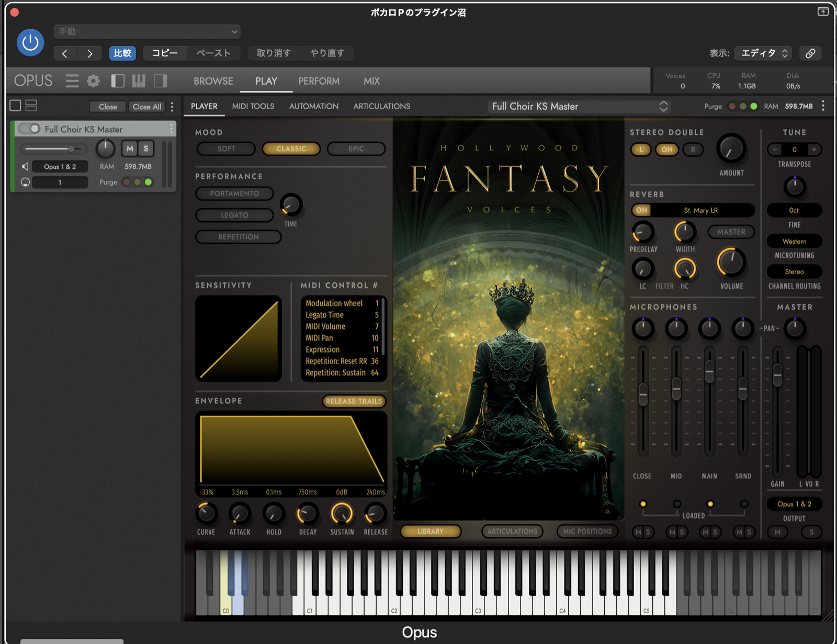Click the reverb Volume knob
This screenshot has width=837, height=644.
click(731, 262)
